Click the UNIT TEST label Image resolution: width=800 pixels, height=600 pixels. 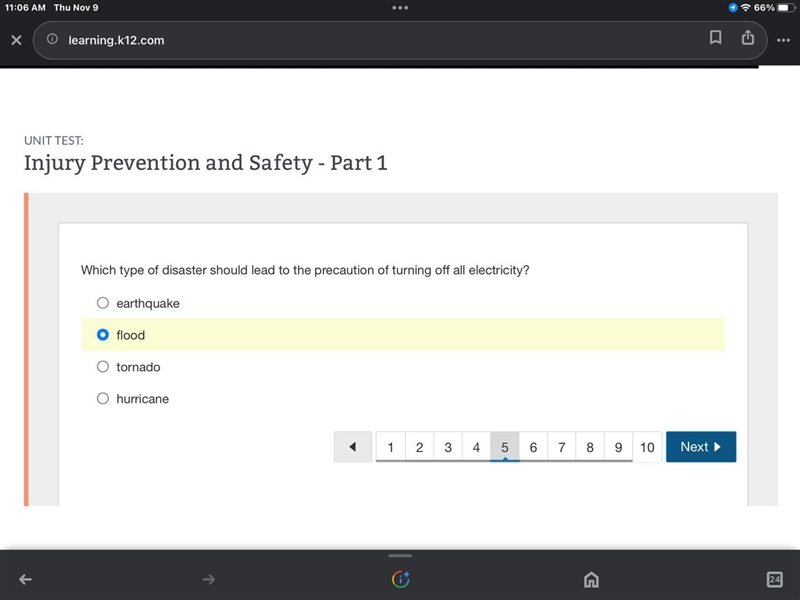tap(54, 140)
